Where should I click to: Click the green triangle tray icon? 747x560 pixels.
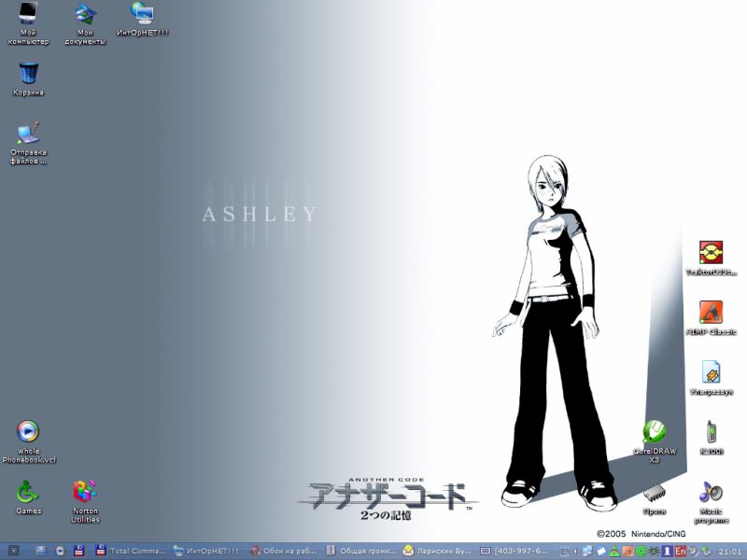pyautogui.click(x=614, y=551)
